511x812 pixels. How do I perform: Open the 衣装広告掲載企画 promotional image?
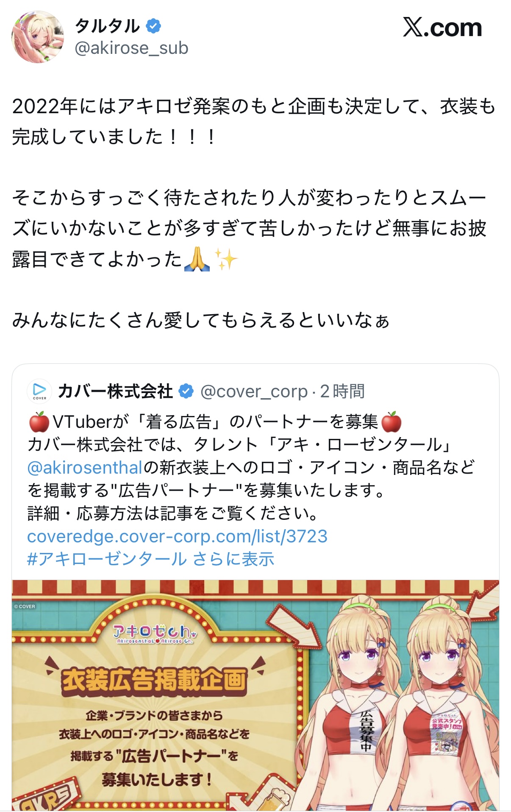(255, 695)
